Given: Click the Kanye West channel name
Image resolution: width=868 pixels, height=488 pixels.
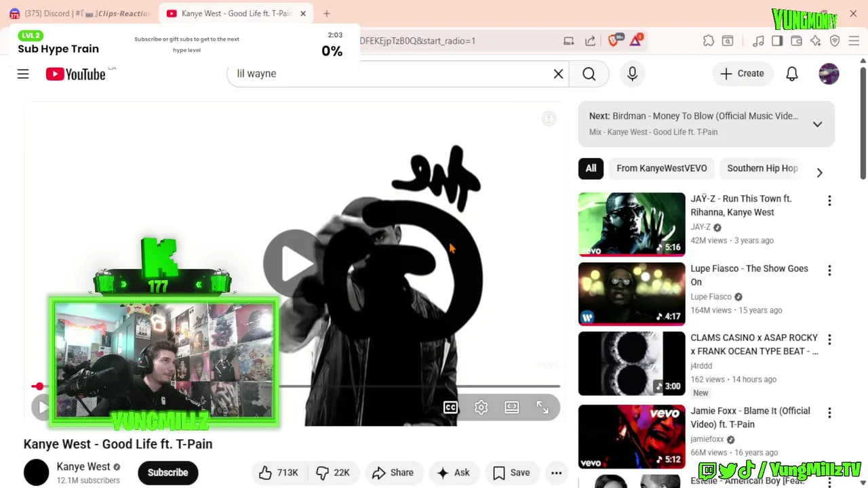Looking at the screenshot, I should point(83,466).
